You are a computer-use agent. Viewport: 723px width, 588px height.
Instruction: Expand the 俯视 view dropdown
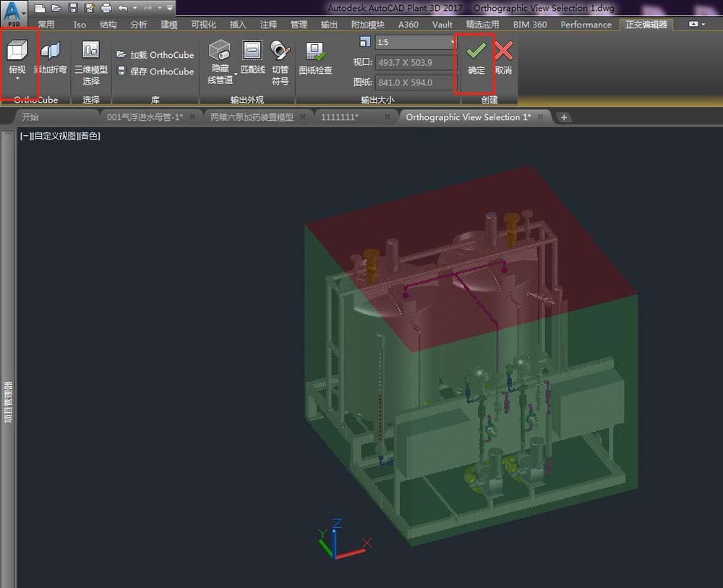[x=17, y=78]
